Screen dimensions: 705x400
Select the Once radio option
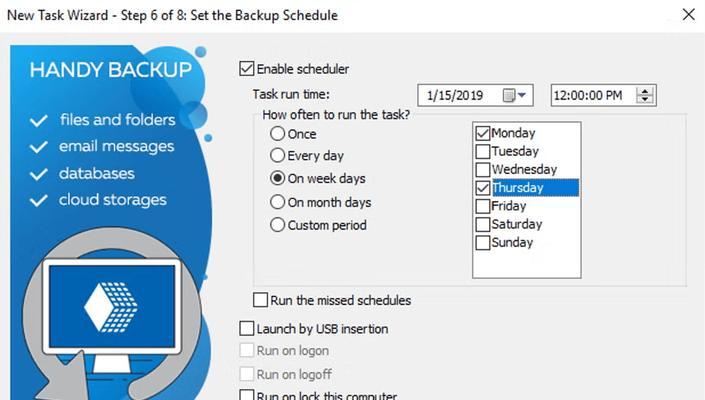click(277, 133)
